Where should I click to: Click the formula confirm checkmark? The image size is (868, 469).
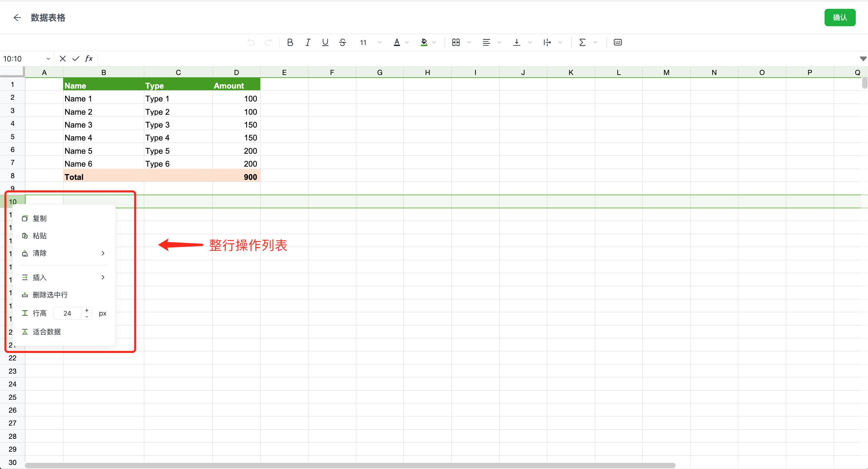(76, 59)
